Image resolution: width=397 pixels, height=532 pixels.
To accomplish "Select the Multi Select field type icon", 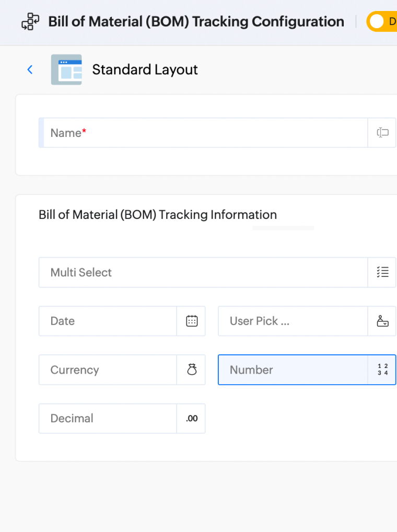I will [383, 272].
